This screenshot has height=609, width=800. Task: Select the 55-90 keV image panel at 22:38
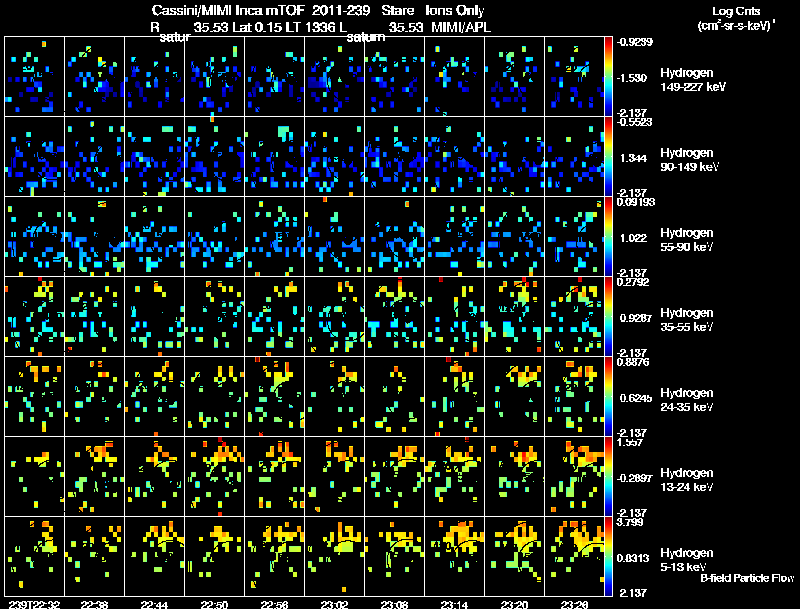coord(94,237)
